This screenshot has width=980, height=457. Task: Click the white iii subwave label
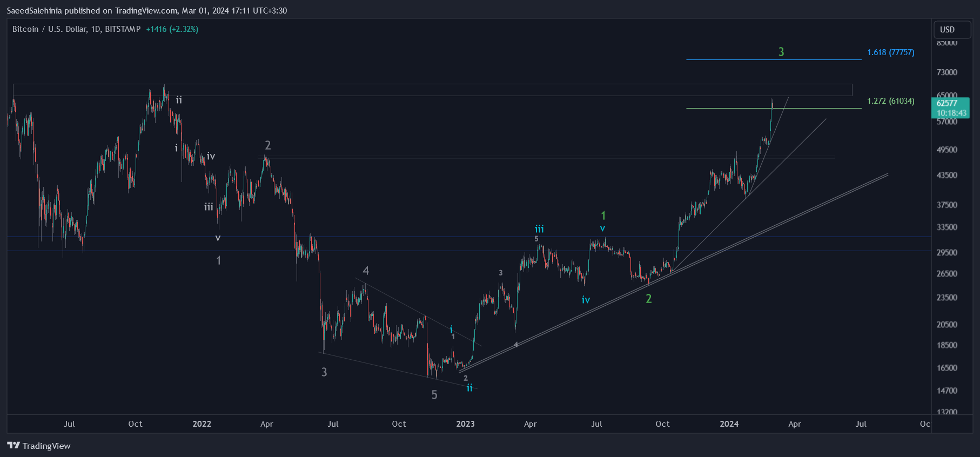click(209, 206)
